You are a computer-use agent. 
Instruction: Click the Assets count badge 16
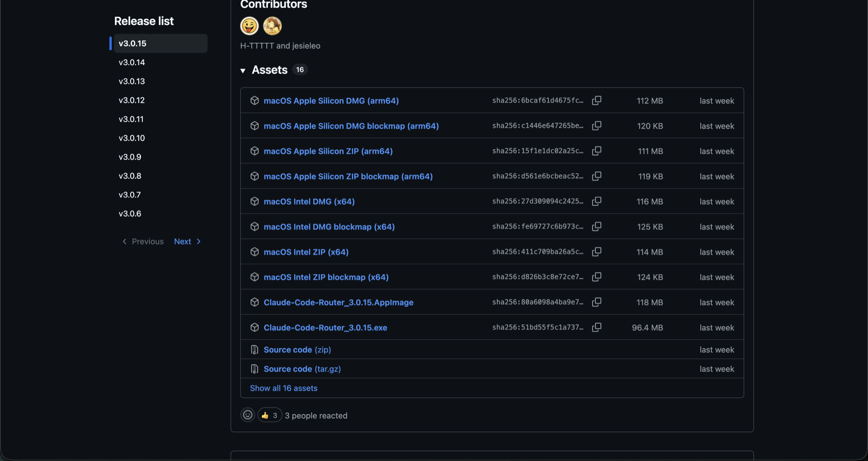coord(300,70)
